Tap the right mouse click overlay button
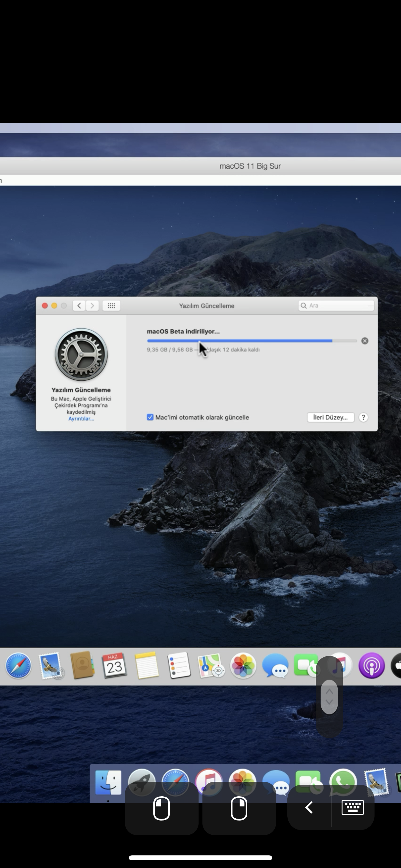 [x=239, y=808]
